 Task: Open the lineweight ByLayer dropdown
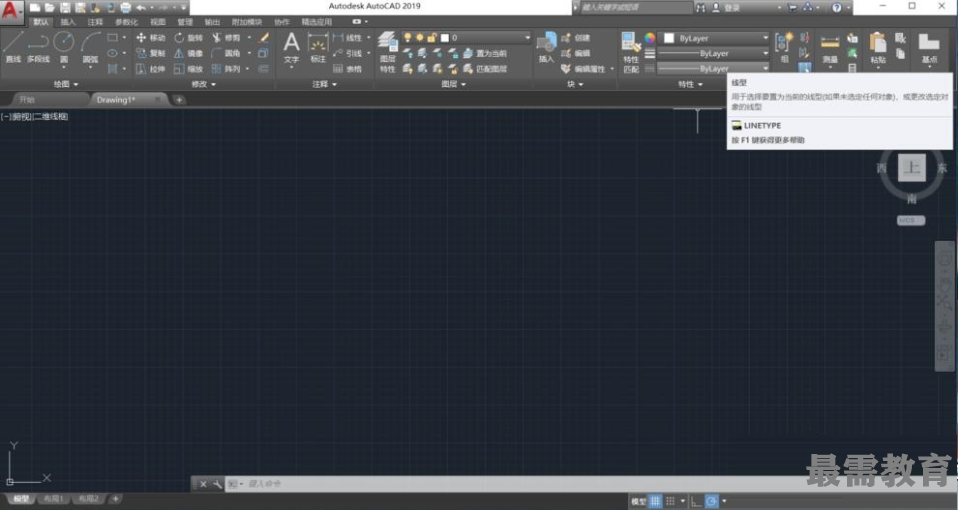click(x=714, y=53)
